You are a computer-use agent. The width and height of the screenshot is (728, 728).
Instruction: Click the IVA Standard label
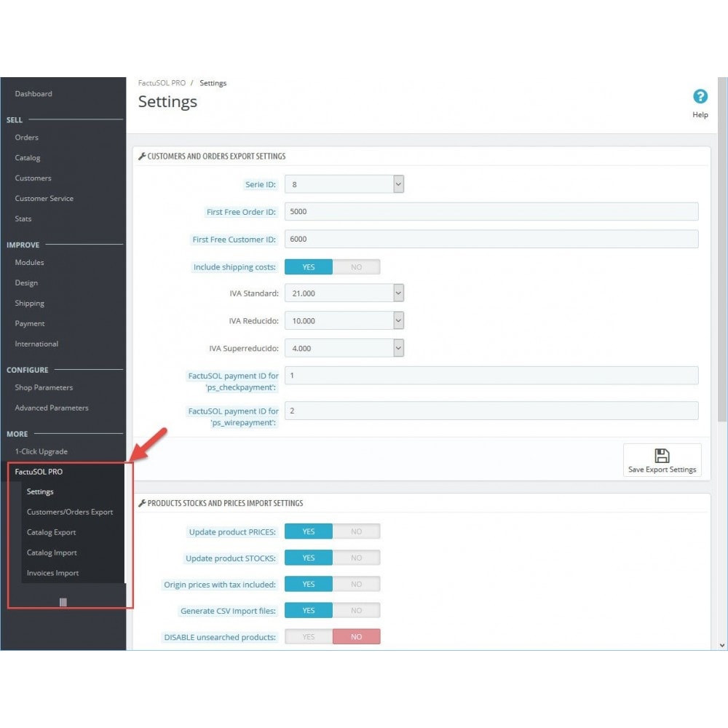(254, 293)
